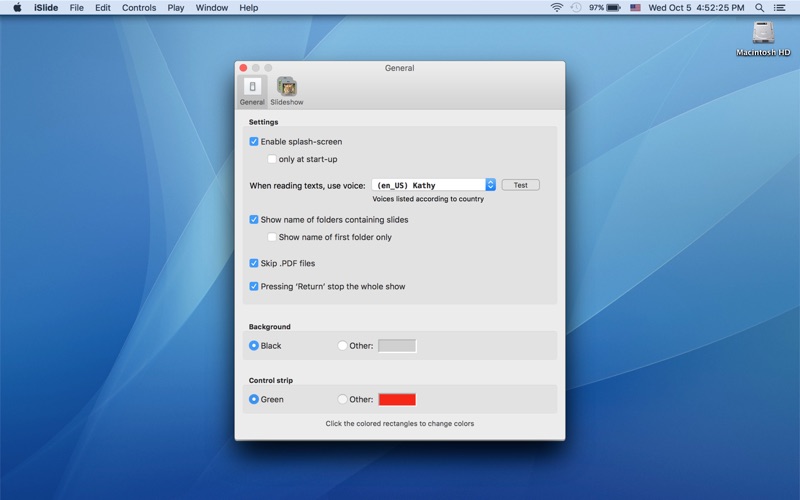Click the Time Machine clock icon

(576, 8)
